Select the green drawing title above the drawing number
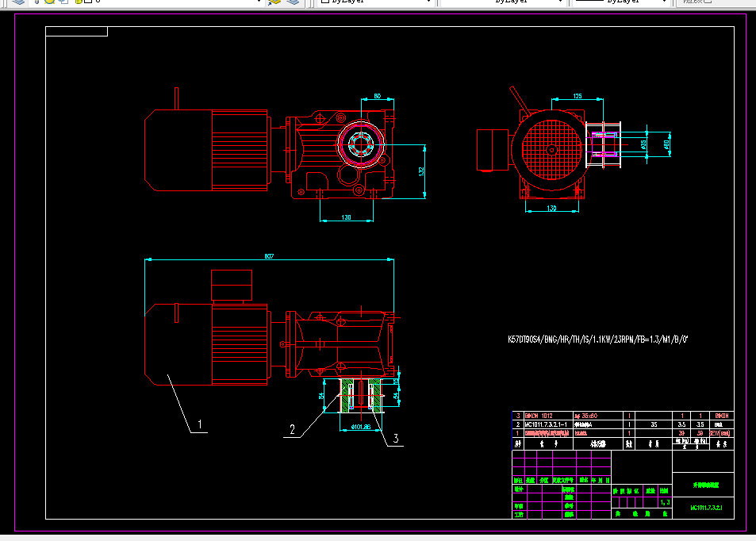The width and height of the screenshot is (756, 541). pos(706,485)
